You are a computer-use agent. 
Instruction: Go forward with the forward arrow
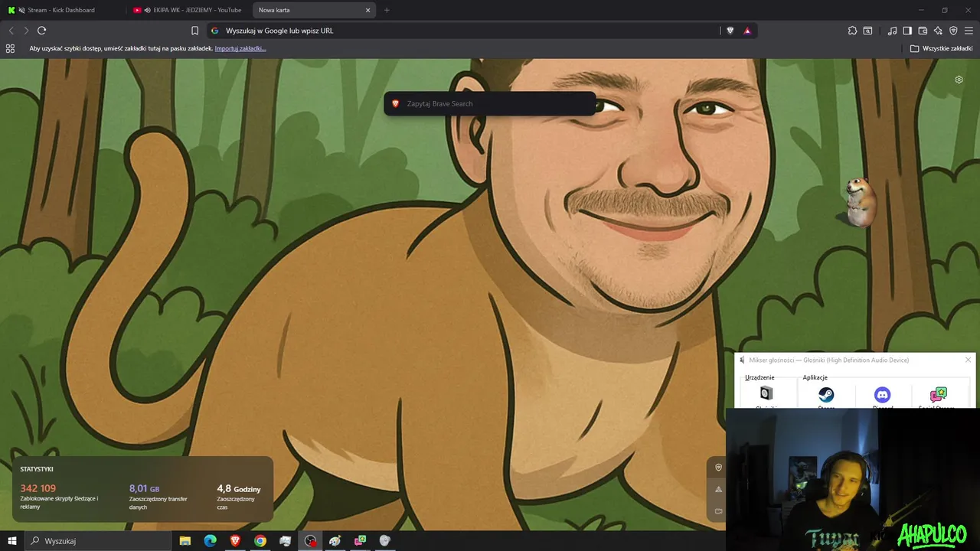tap(26, 31)
